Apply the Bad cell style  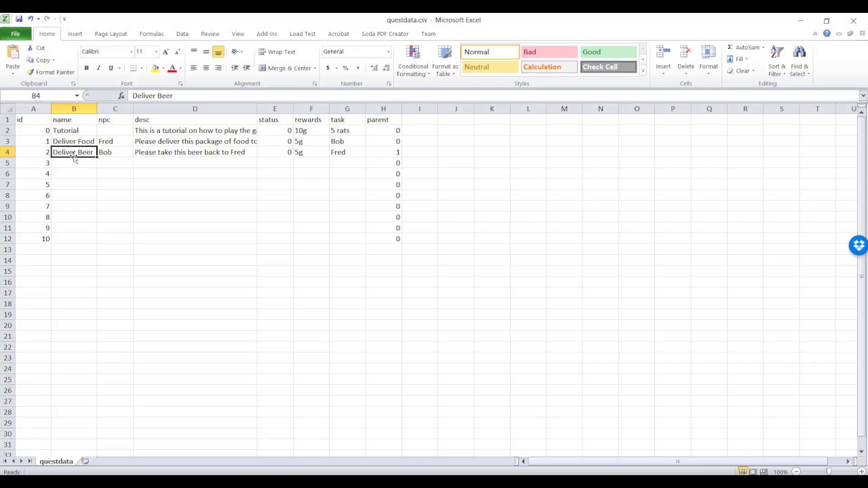pos(549,52)
